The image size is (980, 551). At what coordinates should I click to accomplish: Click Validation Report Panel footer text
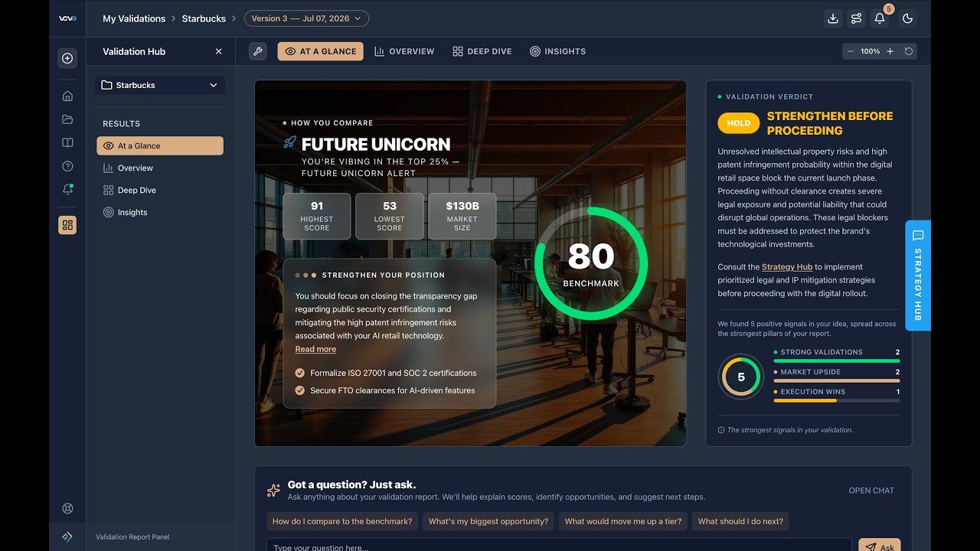pos(132,537)
